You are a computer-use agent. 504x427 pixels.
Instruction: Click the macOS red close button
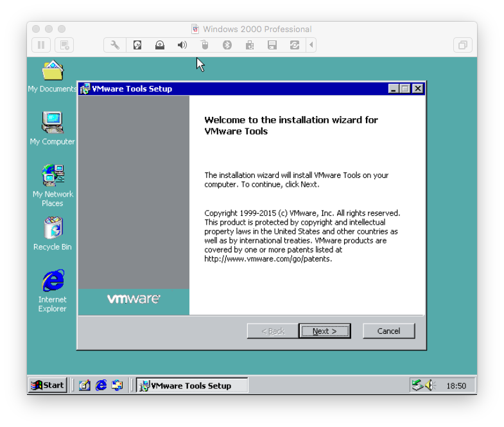(36, 29)
